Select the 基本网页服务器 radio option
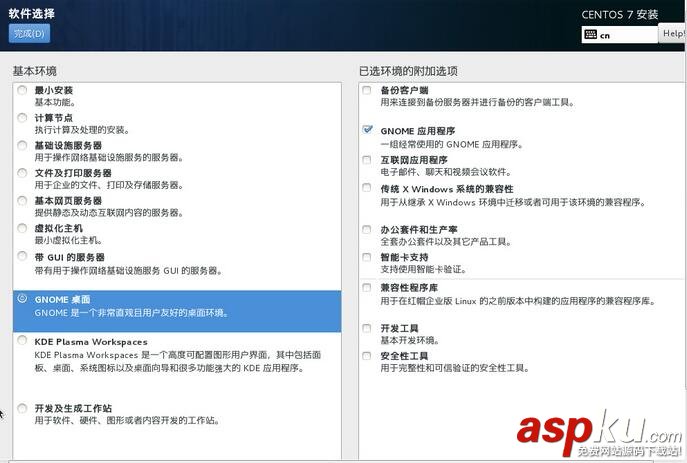The width and height of the screenshot is (687, 463). (22, 200)
